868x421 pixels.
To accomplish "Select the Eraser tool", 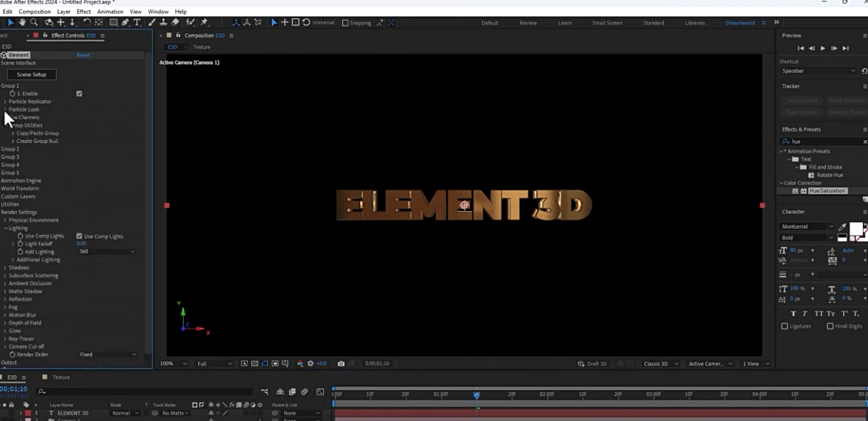I will (x=176, y=23).
